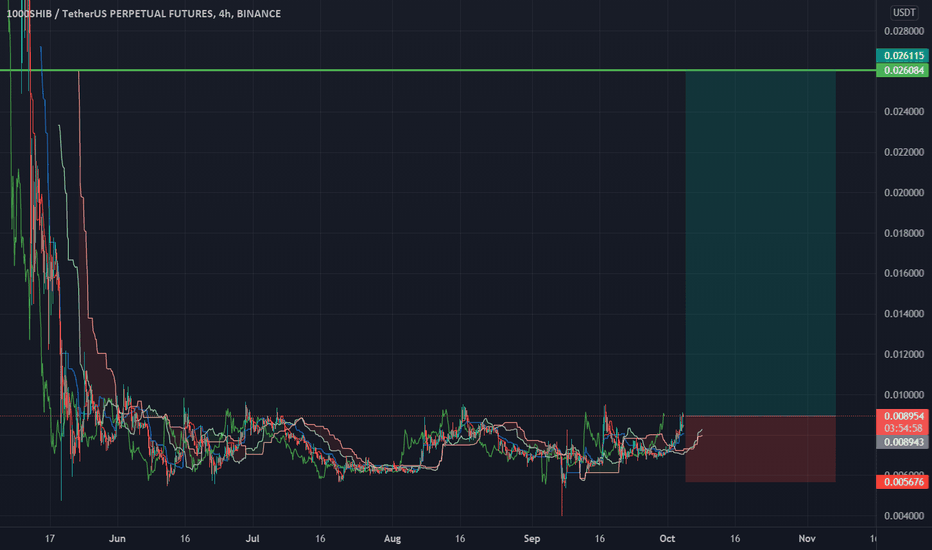
Task: Select the 0.026115 teal price label
Action: pos(902,56)
